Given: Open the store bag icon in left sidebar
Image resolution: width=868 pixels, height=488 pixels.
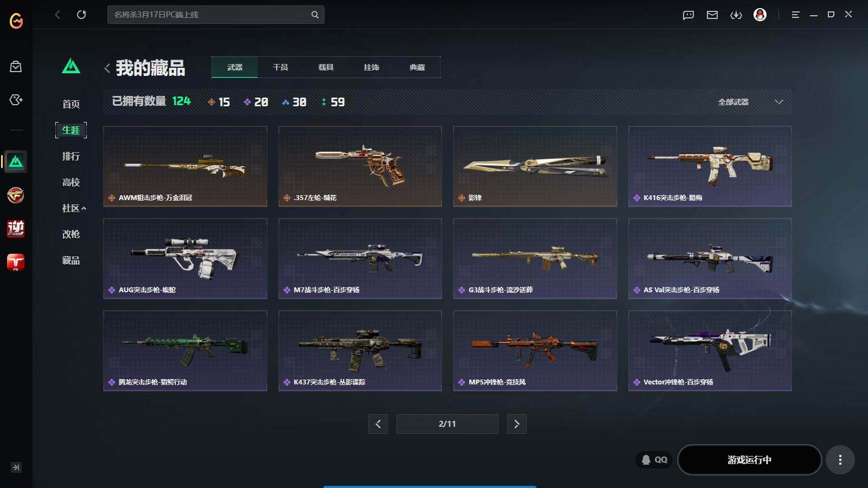Looking at the screenshot, I should click(16, 67).
